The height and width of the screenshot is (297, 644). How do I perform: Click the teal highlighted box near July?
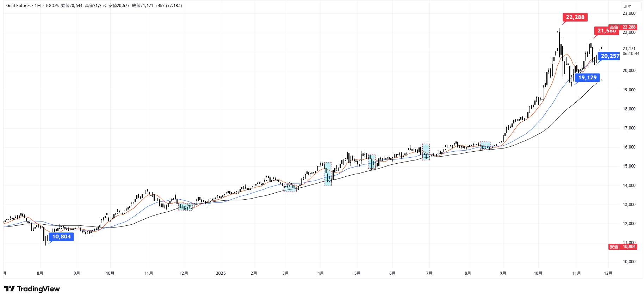[x=426, y=152]
